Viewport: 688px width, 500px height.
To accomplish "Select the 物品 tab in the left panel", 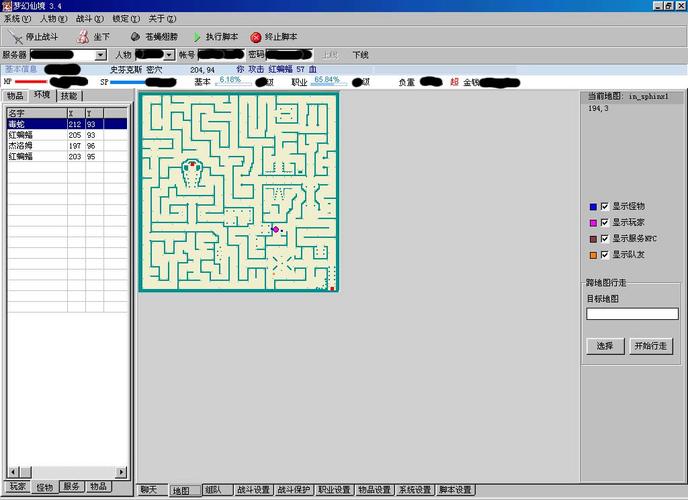I will pos(16,96).
